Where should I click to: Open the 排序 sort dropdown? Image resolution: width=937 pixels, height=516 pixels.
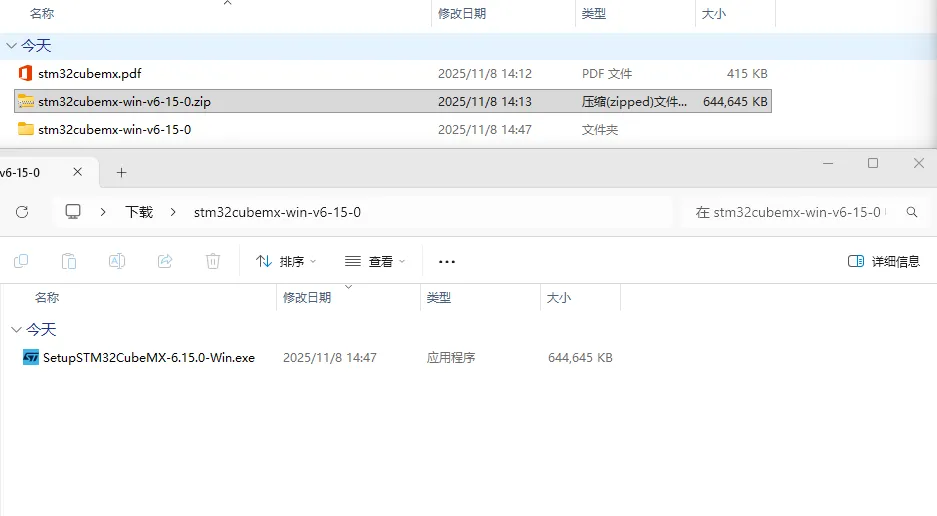(x=286, y=261)
